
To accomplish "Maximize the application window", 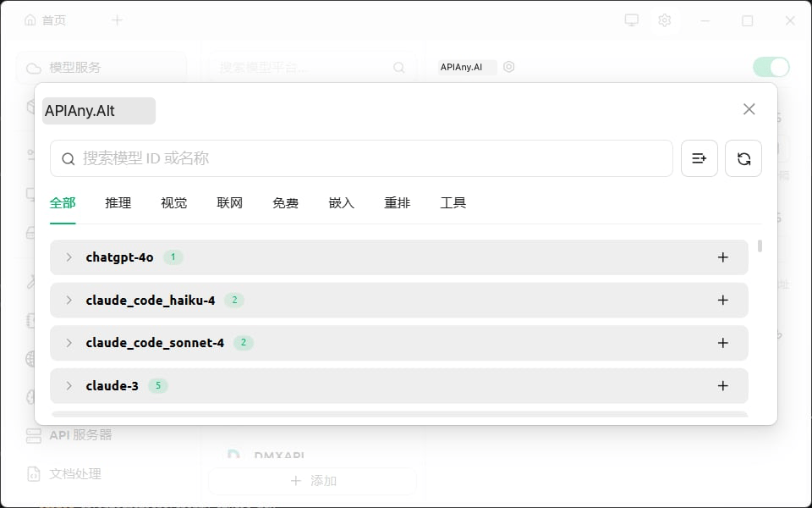I will pos(747,20).
